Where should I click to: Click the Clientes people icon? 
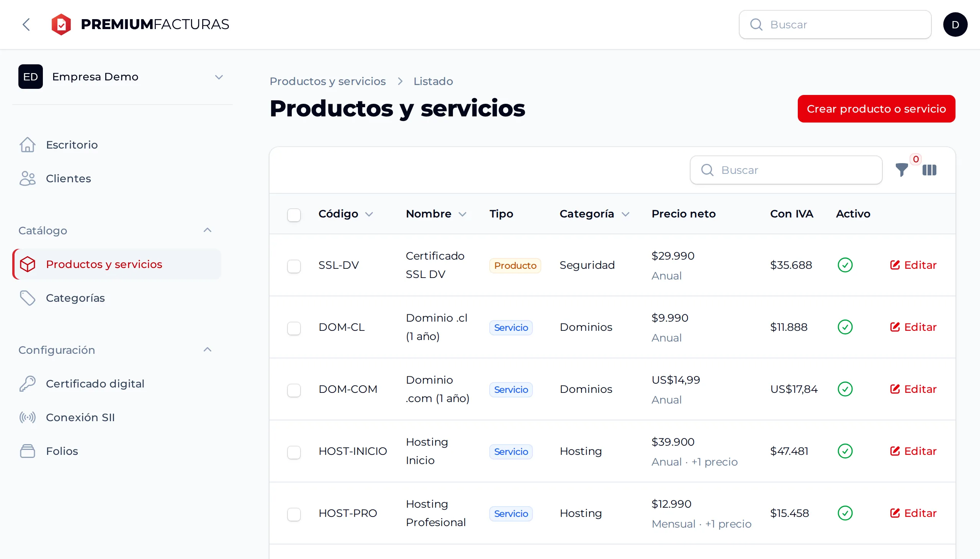tap(28, 178)
